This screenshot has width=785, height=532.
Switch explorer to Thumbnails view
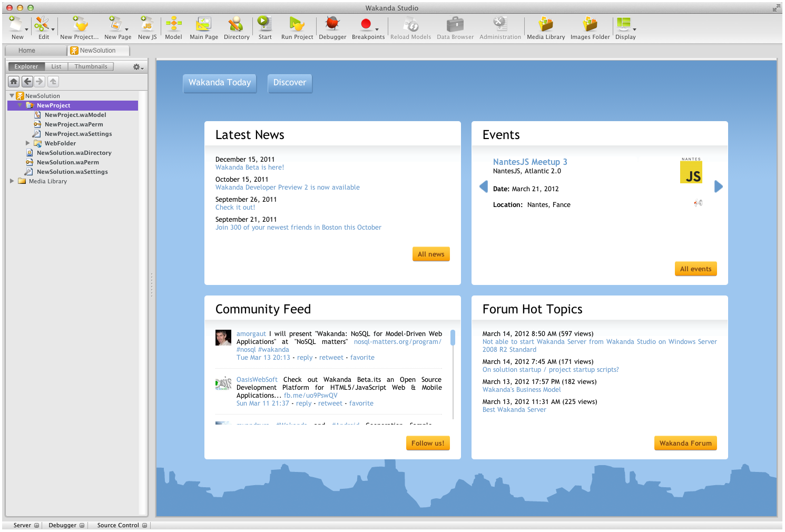pyautogui.click(x=91, y=67)
